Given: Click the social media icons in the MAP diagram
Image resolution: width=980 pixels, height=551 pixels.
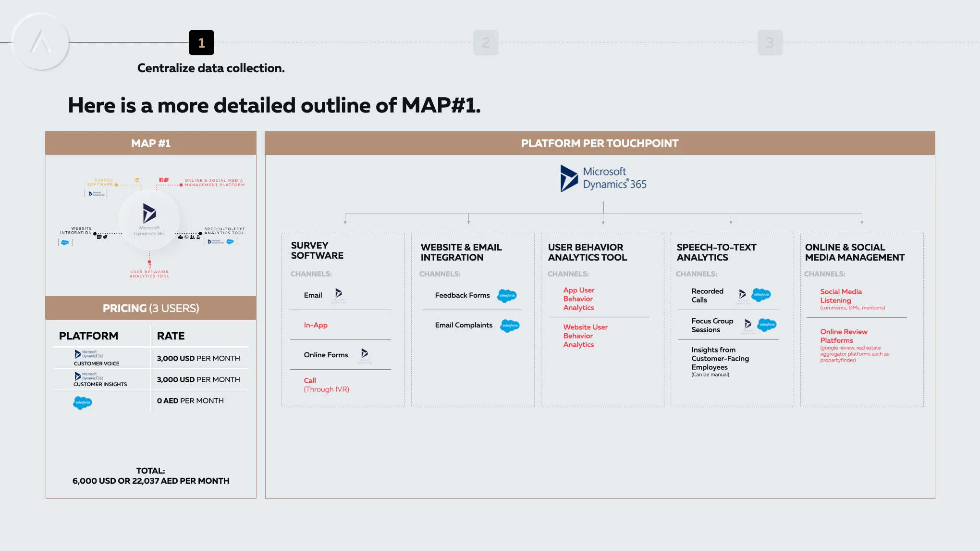Looking at the screenshot, I should (164, 180).
